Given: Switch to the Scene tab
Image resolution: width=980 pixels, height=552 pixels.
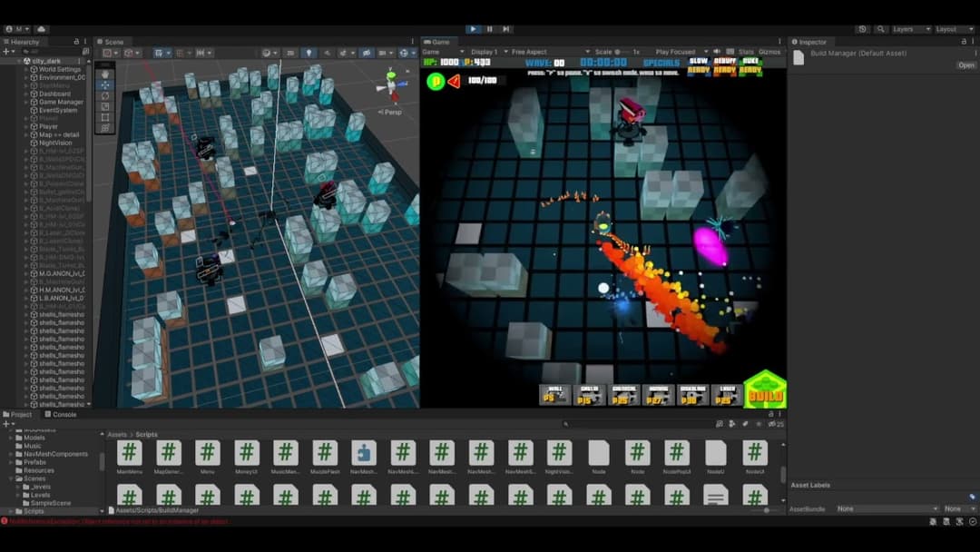Looking at the screenshot, I should tap(113, 42).
